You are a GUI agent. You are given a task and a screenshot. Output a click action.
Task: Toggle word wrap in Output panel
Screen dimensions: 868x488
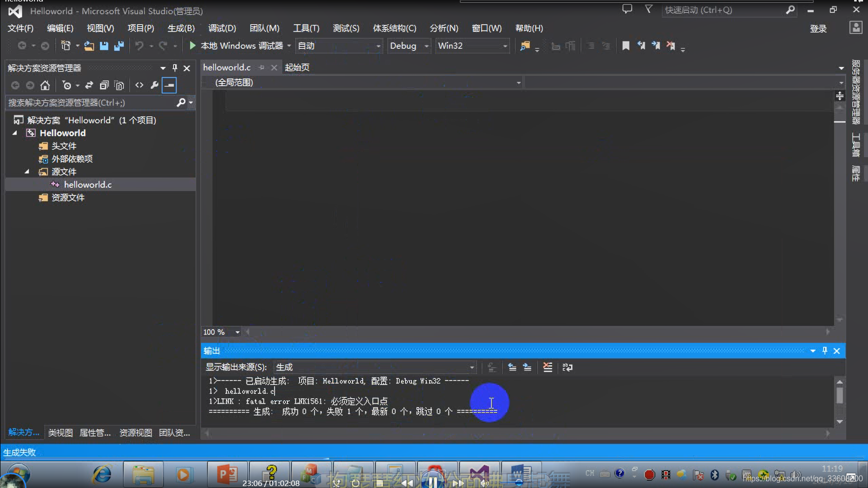point(568,367)
